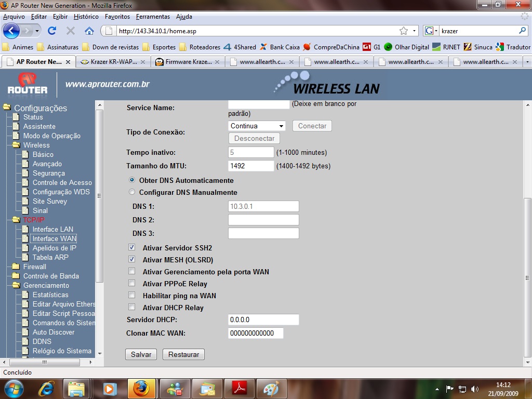Launch Internet Explorer from taskbar
The height and width of the screenshot is (399, 532).
tap(46, 389)
